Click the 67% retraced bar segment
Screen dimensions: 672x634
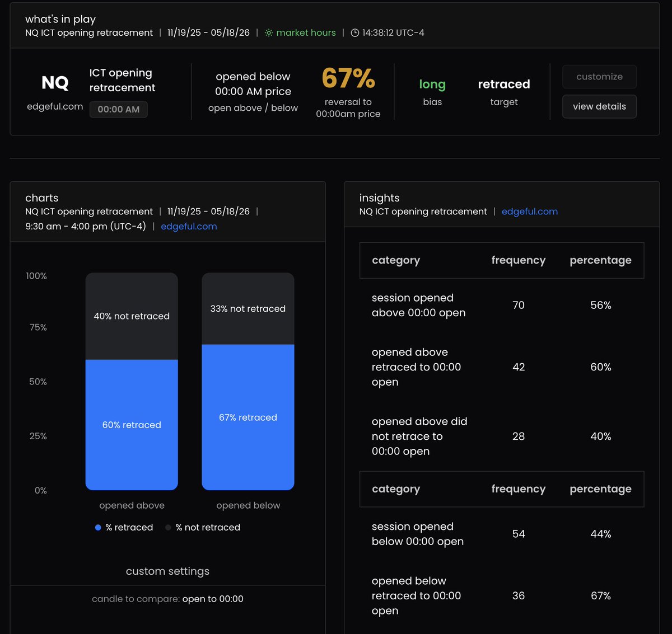click(x=248, y=417)
